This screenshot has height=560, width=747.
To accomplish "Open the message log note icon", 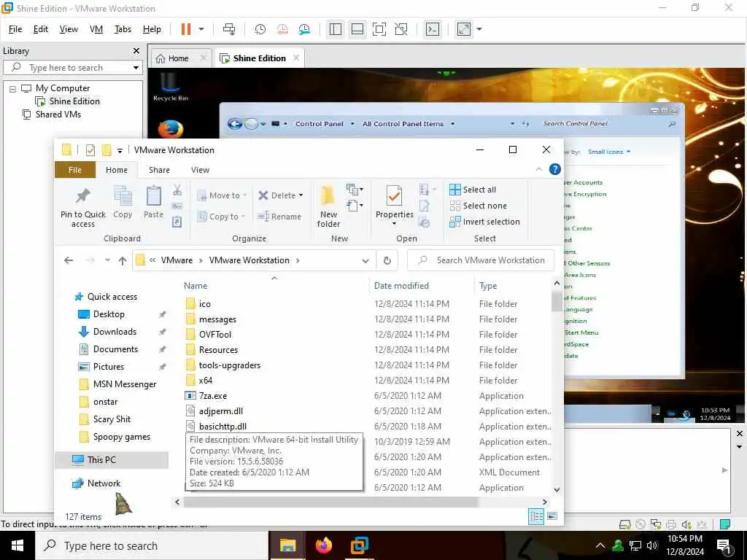I will (x=725, y=525).
